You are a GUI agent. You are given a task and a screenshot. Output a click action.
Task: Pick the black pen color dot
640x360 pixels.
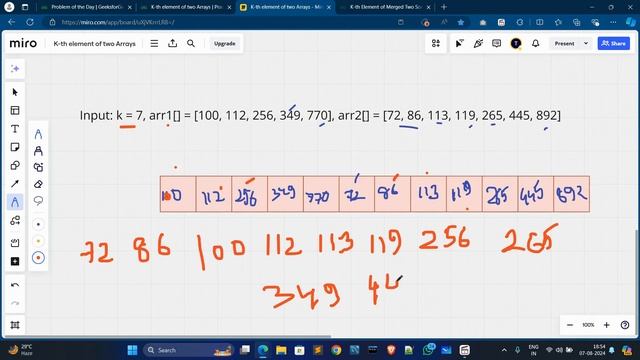[x=38, y=224]
